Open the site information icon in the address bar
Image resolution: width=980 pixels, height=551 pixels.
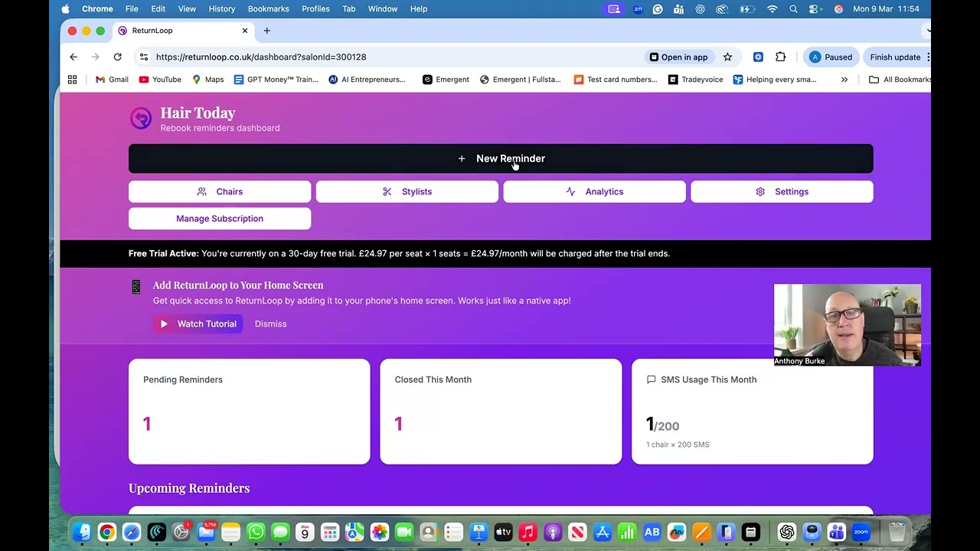[144, 57]
